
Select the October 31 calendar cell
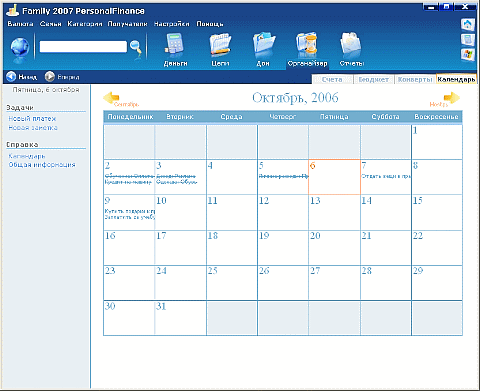tap(180, 318)
